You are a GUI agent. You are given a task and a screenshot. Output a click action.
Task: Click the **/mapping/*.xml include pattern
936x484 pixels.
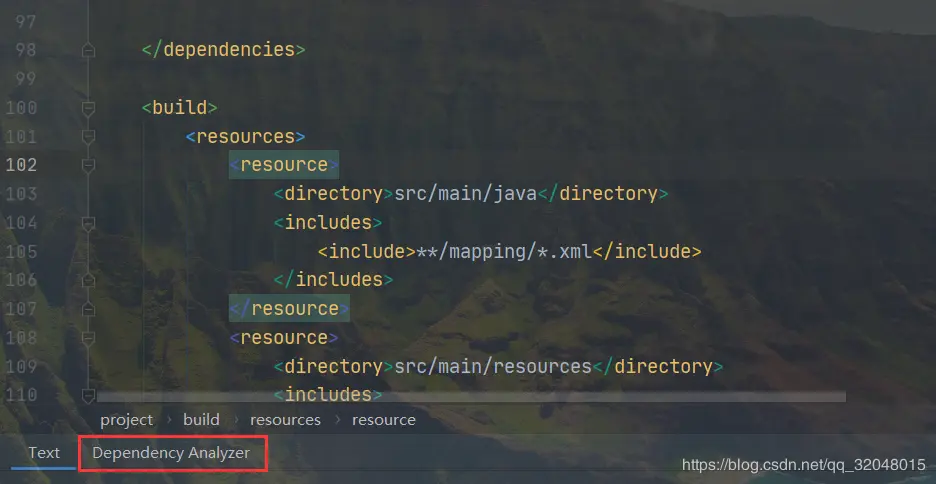[504, 251]
